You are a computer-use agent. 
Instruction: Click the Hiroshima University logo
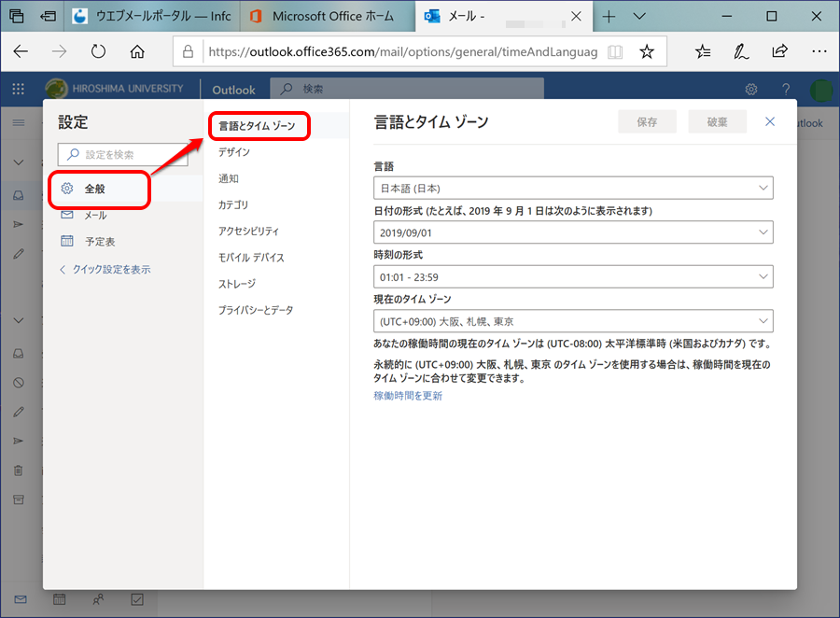(x=114, y=89)
